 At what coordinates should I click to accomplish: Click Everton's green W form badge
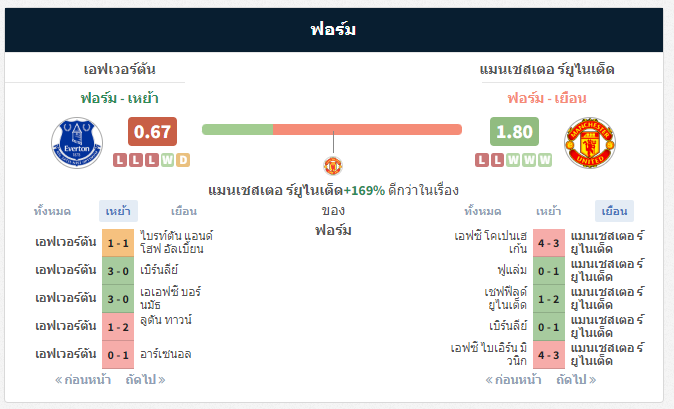point(167,160)
